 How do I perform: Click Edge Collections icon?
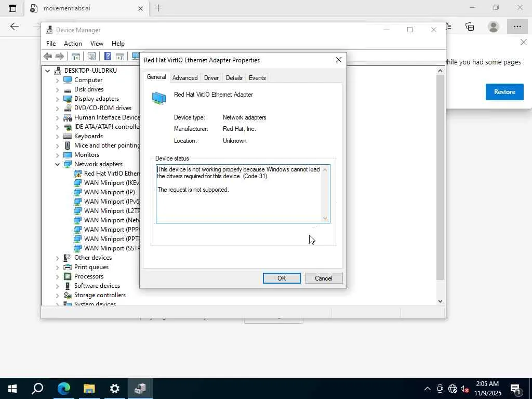470,26
